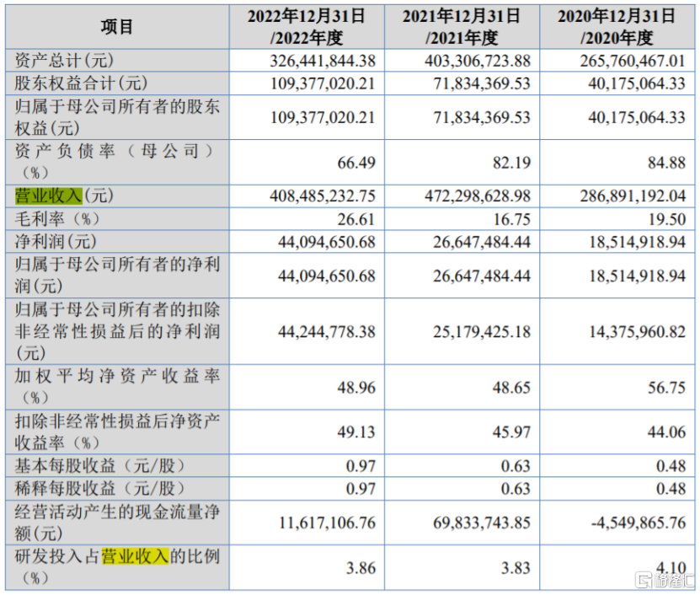Screen dimensions: 700x595
Task: Click value 56.75
Action: click(x=666, y=388)
